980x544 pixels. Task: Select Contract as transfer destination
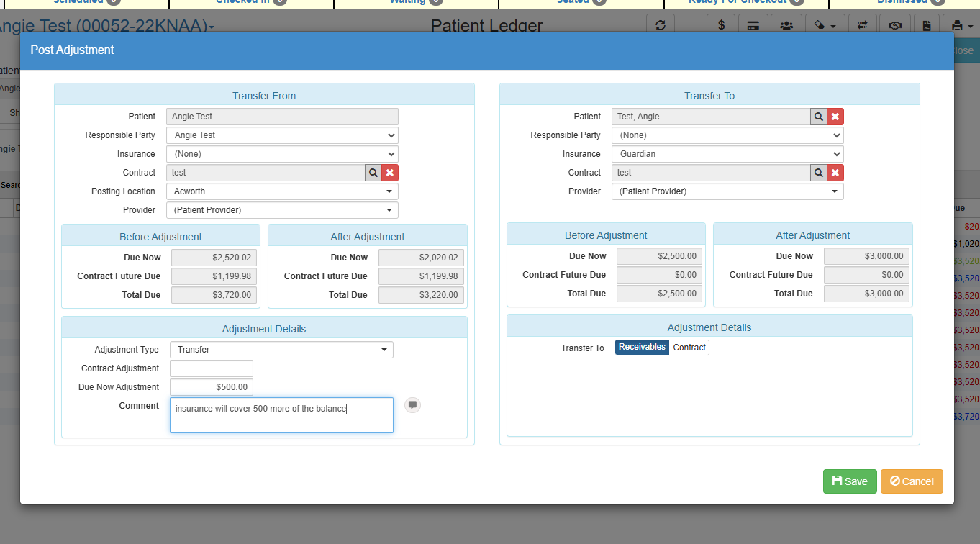point(689,348)
